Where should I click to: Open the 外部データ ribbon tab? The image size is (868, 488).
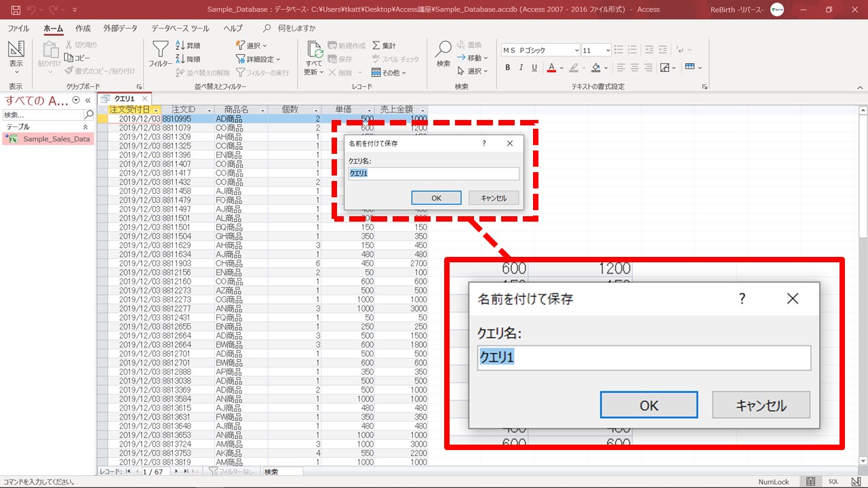pyautogui.click(x=120, y=28)
